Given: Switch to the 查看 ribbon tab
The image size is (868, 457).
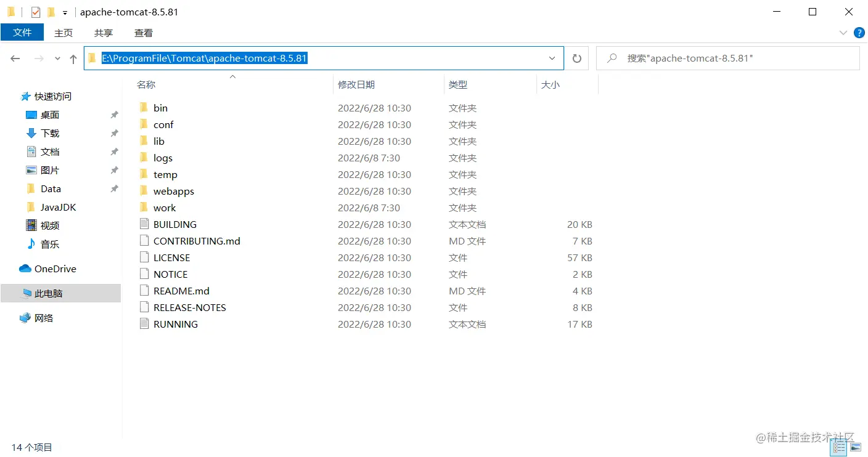Looking at the screenshot, I should (x=144, y=33).
